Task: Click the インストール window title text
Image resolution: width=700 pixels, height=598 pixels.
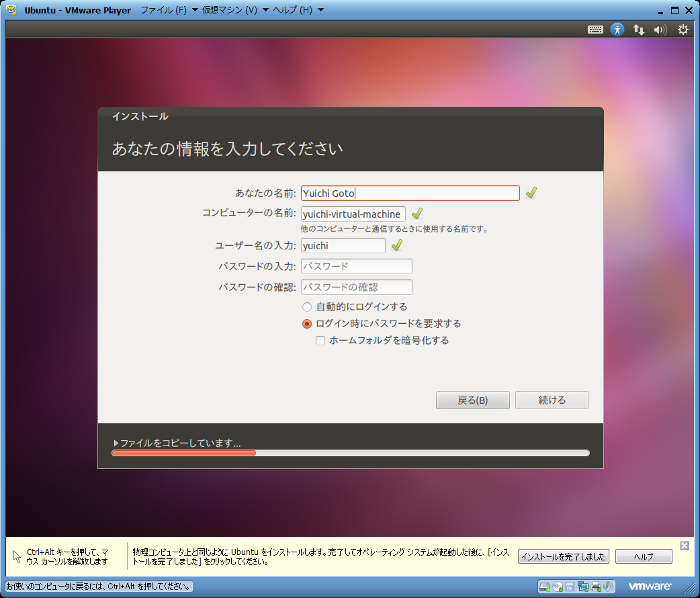Action: click(x=140, y=116)
